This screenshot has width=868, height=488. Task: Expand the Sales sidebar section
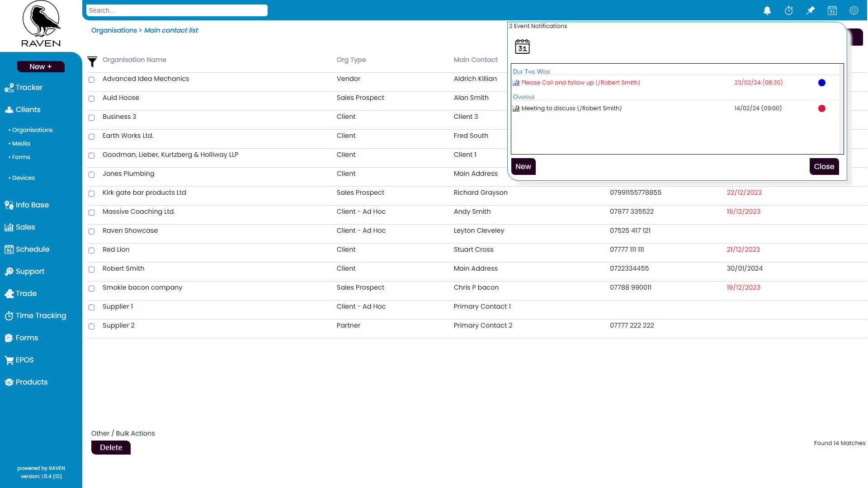point(25,227)
